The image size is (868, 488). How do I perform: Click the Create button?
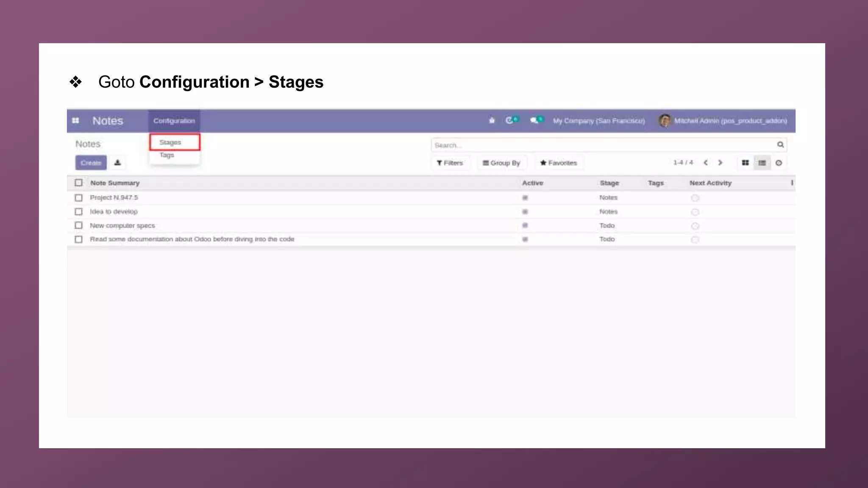(91, 163)
